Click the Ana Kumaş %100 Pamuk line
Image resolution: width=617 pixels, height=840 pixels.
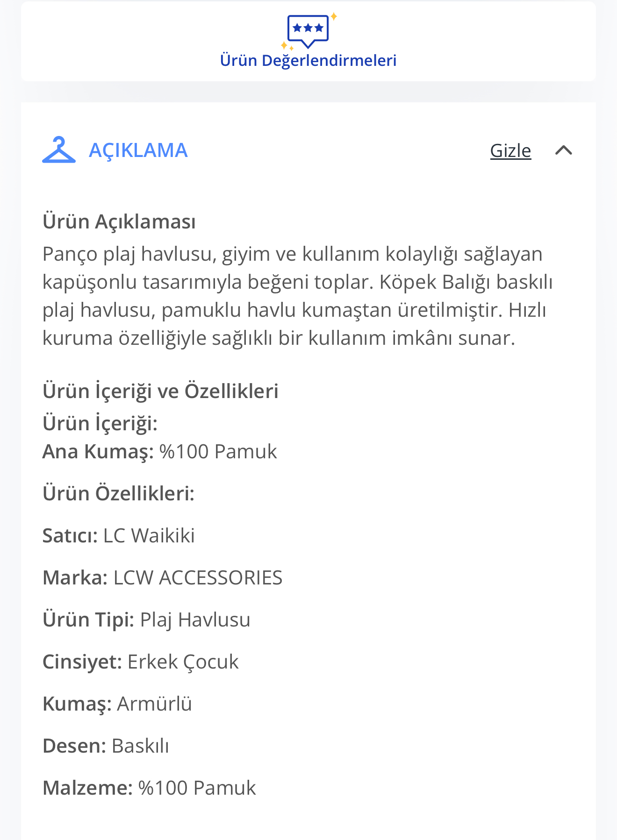point(160,452)
